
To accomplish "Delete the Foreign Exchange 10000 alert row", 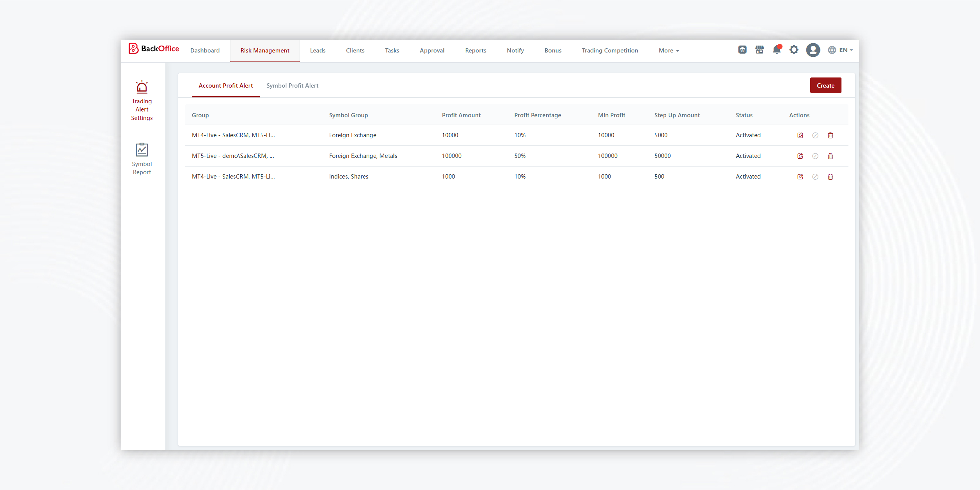I will [x=831, y=136].
